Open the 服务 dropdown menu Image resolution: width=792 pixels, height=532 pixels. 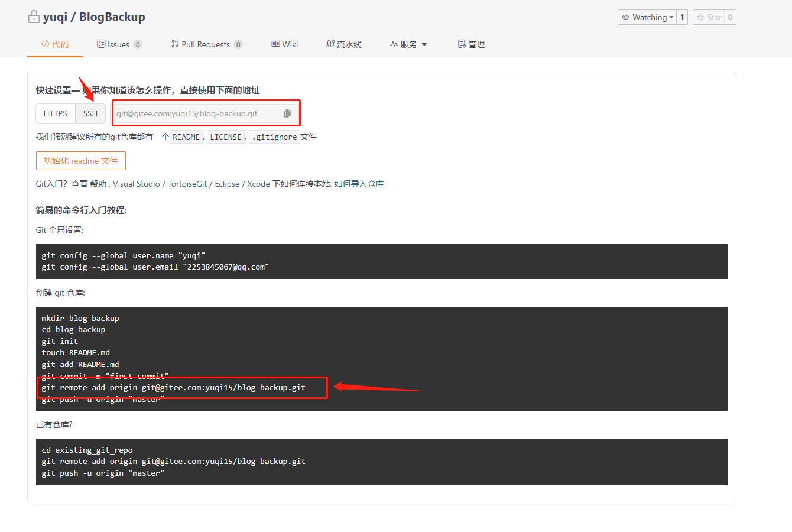click(408, 44)
